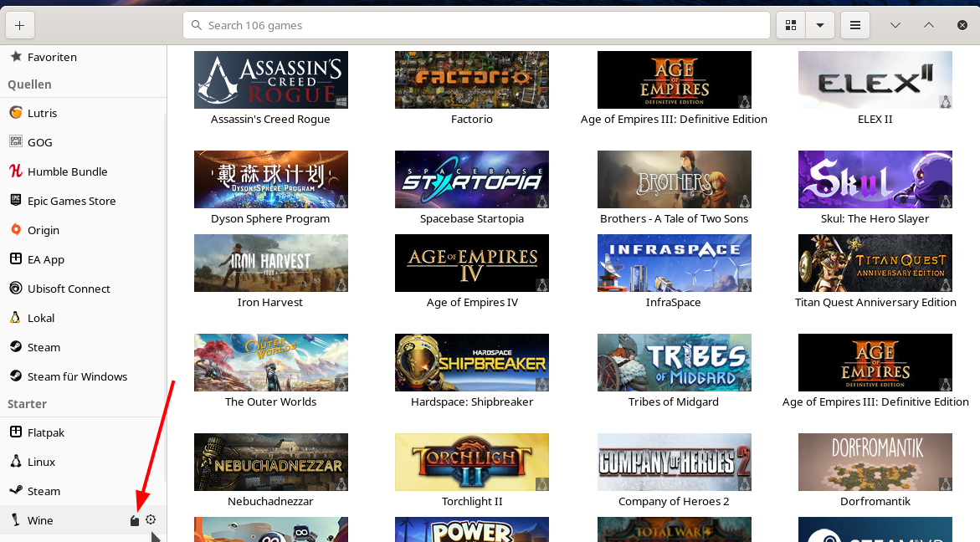Open Factorio game cover
The width and height of the screenshot is (980, 542).
tap(472, 80)
